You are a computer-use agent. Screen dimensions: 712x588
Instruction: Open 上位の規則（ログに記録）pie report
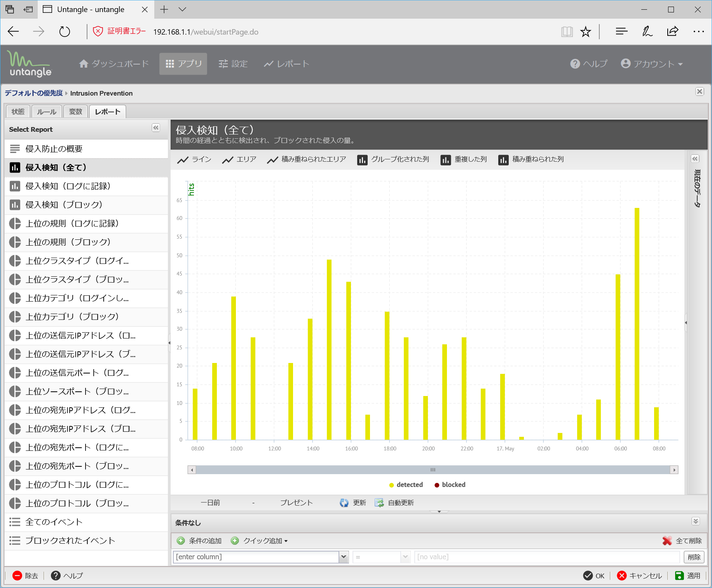86,223
